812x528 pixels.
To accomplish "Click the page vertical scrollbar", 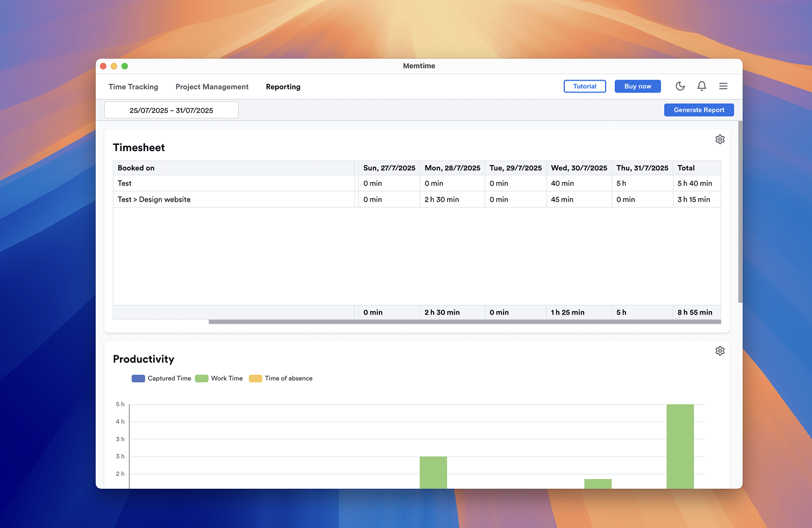I will pyautogui.click(x=741, y=212).
